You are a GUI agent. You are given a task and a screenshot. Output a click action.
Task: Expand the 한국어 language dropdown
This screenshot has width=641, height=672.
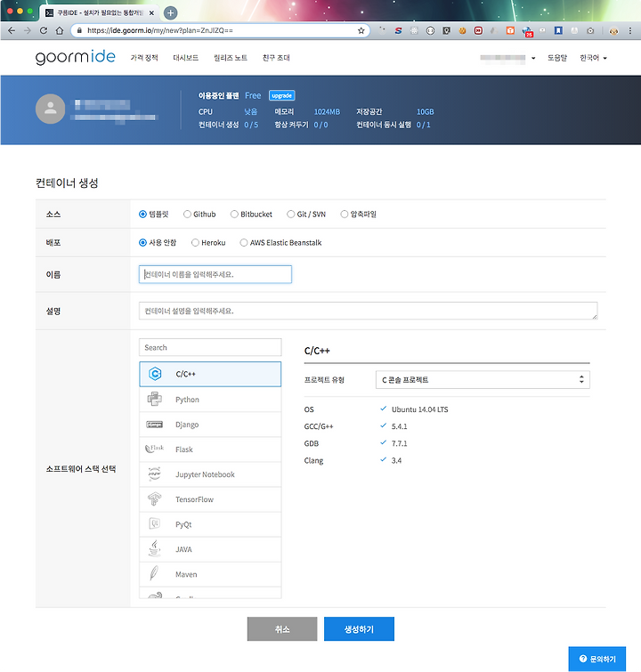click(593, 58)
